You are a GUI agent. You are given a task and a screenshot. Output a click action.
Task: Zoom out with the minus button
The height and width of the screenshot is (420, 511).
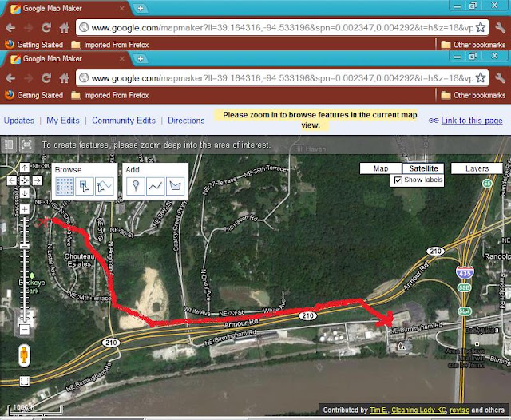coord(25,330)
